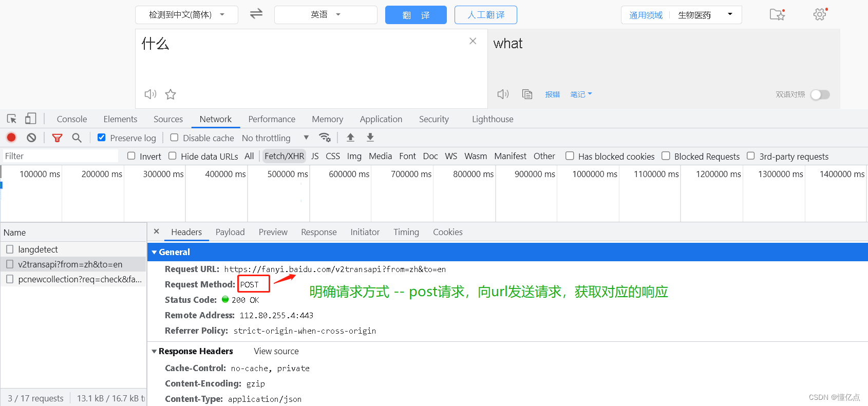Enable 3rd-party requests filter
The height and width of the screenshot is (406, 868).
click(x=750, y=156)
